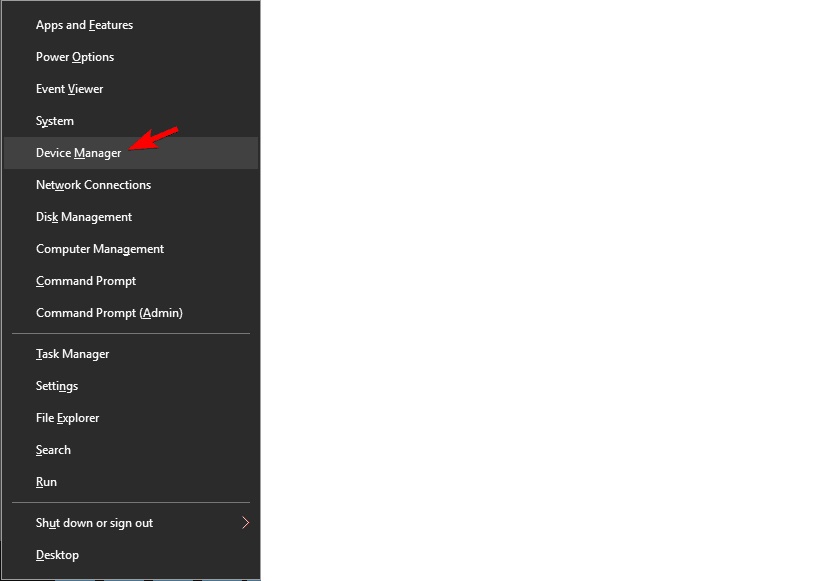Image resolution: width=819 pixels, height=581 pixels.
Task: Open Settings from the menu
Action: 131,386
